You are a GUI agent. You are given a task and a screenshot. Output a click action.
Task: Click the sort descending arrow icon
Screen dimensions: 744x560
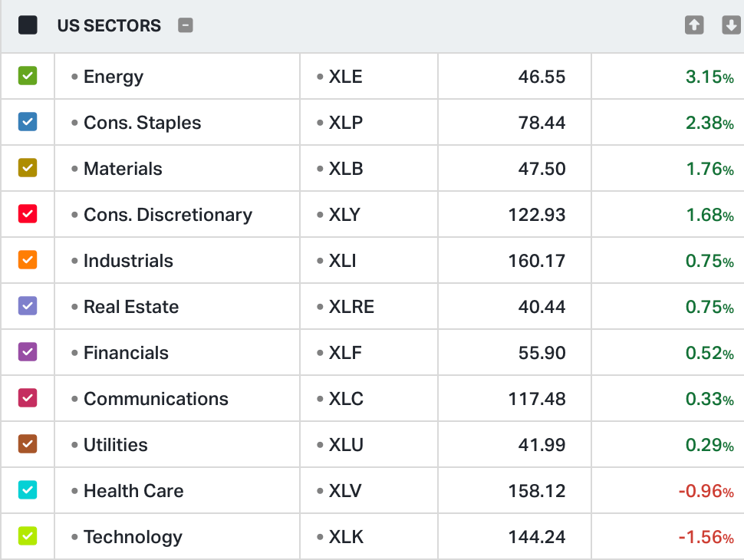(731, 25)
